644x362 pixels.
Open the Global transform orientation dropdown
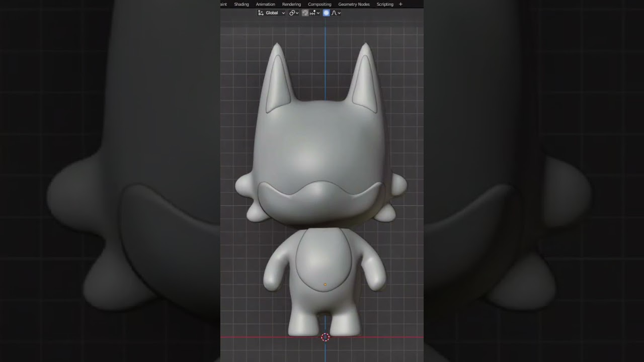(272, 13)
